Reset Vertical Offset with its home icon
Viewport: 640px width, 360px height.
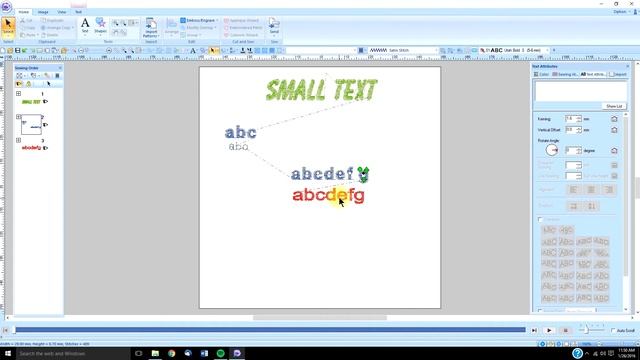click(614, 130)
